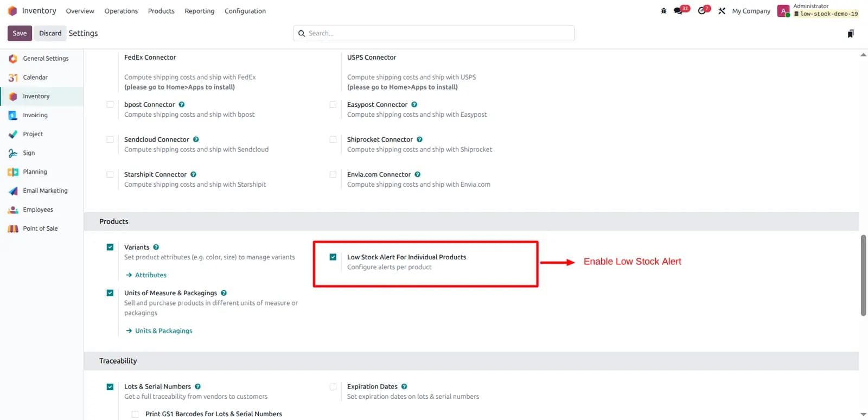Click the bookmark icon at the top right
This screenshot has width=868, height=420.
851,34
